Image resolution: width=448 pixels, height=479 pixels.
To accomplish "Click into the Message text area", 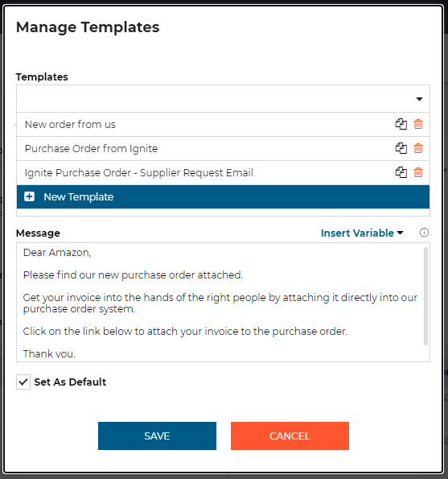I will 221,303.
